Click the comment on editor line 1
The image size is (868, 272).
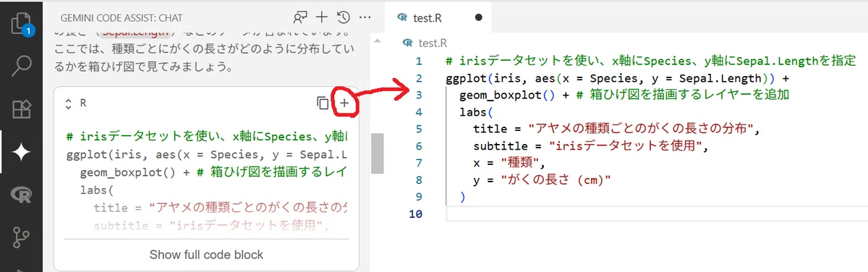pyautogui.click(x=651, y=61)
